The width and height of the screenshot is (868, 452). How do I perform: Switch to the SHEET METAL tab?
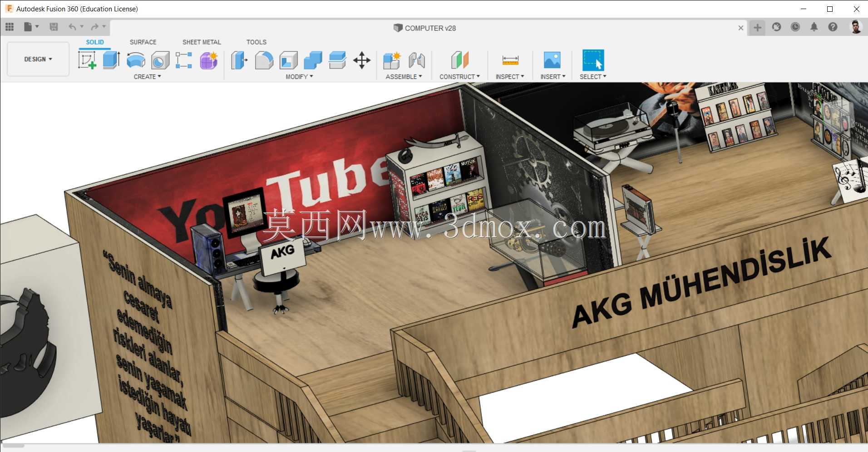pyautogui.click(x=202, y=42)
